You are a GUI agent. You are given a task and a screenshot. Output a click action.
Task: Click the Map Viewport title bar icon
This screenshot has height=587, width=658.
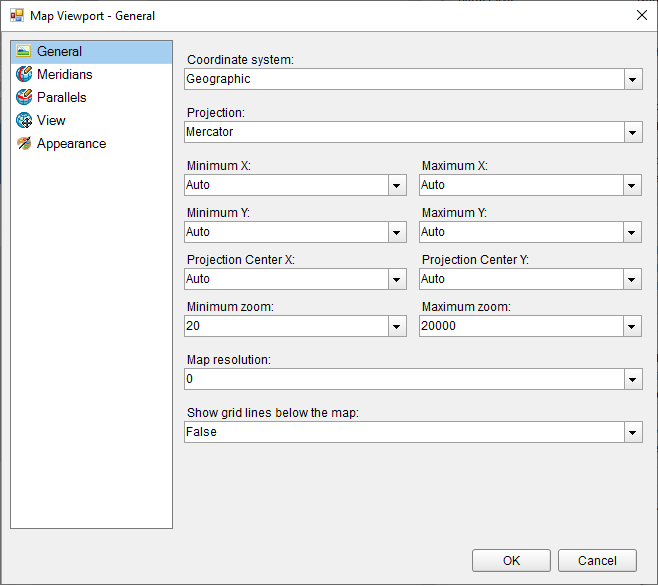pos(17,16)
